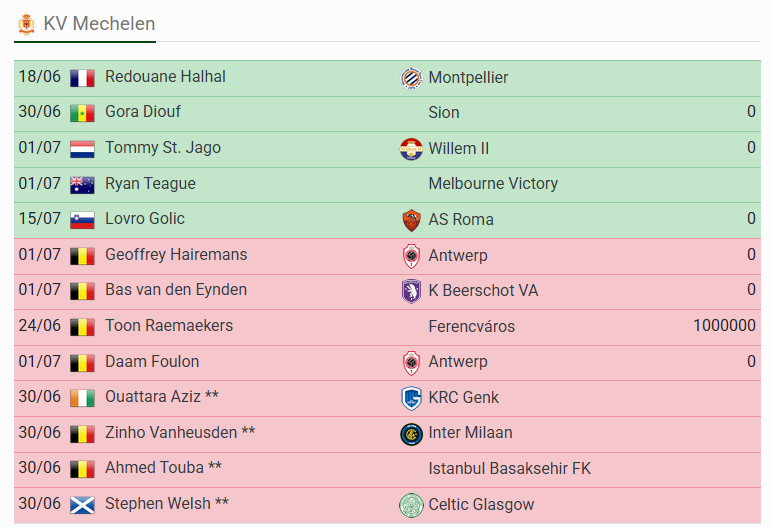The width and height of the screenshot is (772, 527).
Task: Click the Ferencváros club name
Action: click(x=472, y=327)
